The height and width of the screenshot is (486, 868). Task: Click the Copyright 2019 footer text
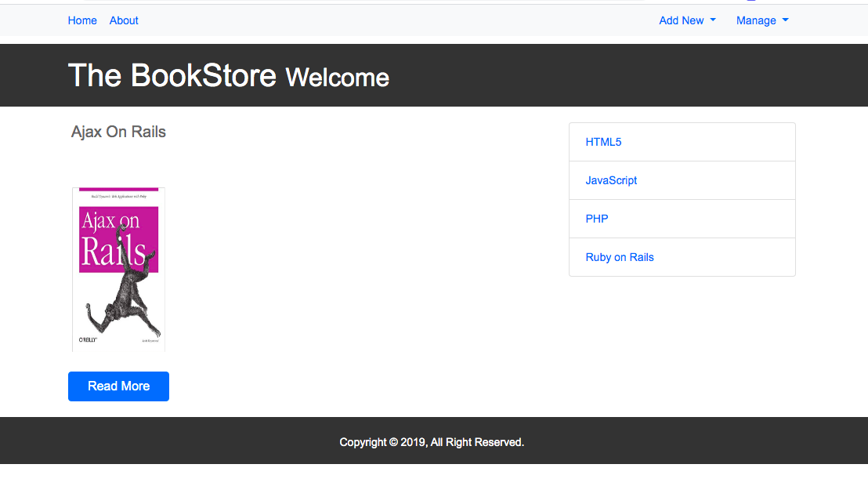tap(432, 442)
